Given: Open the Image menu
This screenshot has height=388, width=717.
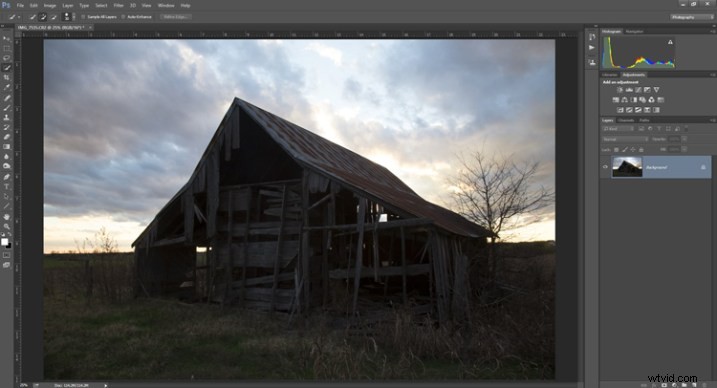Looking at the screenshot, I should pyautogui.click(x=49, y=5).
